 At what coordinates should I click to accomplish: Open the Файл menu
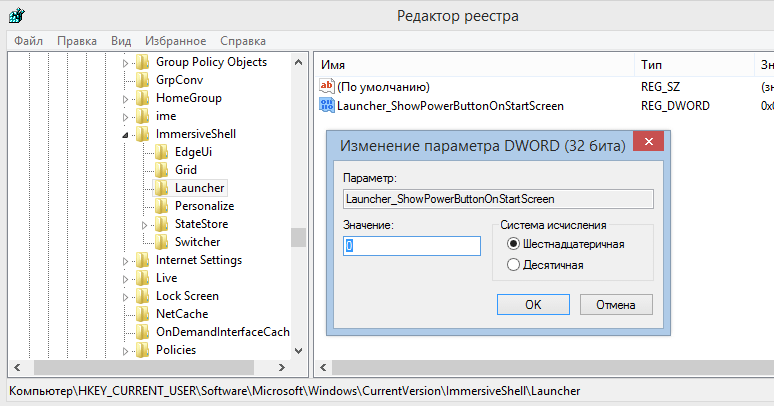pyautogui.click(x=28, y=41)
